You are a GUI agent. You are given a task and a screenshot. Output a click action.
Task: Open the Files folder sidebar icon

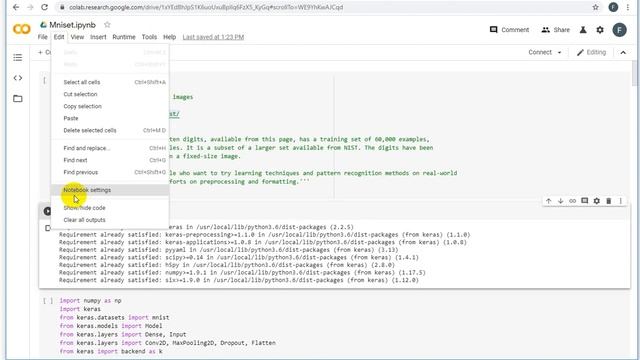pos(18,98)
